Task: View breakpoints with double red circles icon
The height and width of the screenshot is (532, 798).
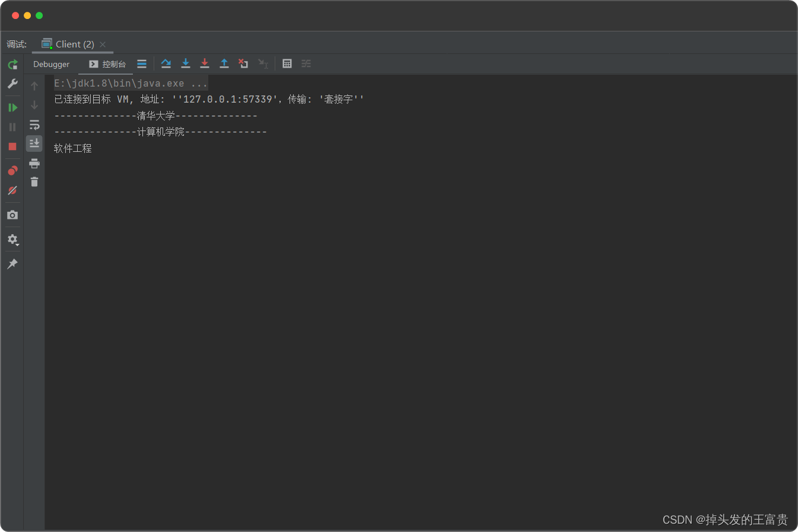Action: point(12,171)
